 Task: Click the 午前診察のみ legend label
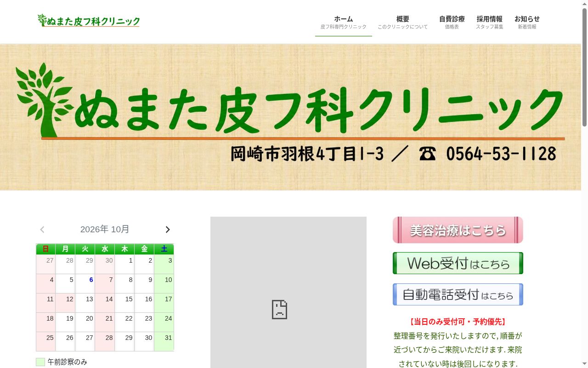coord(68,362)
